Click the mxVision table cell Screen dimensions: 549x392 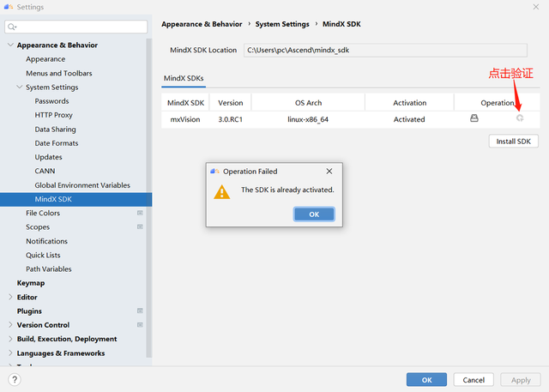coord(185,119)
